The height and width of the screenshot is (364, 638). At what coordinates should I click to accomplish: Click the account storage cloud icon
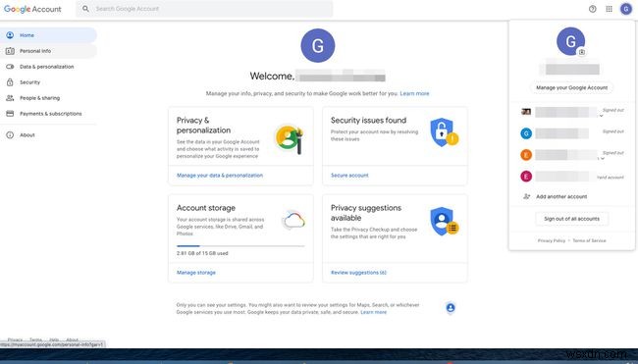pyautogui.click(x=293, y=221)
